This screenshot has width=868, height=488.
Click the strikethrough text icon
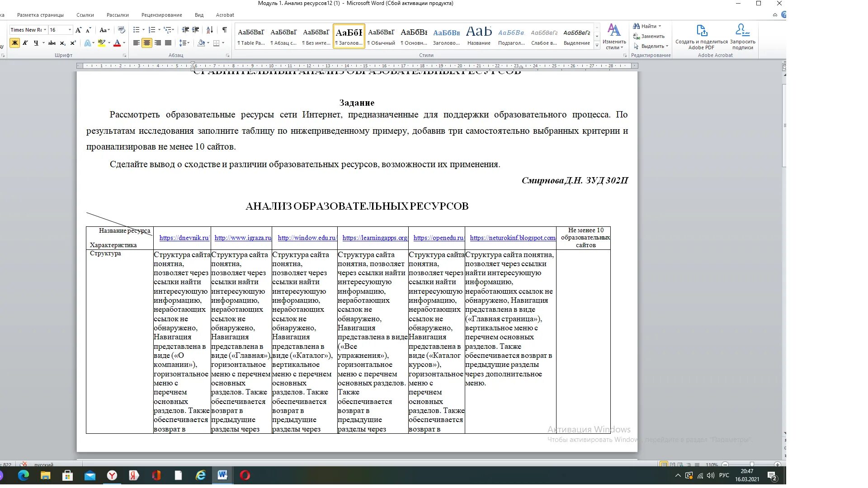[52, 43]
